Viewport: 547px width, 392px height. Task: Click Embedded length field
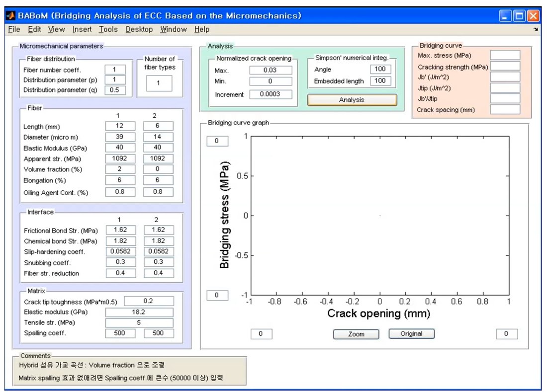point(380,81)
